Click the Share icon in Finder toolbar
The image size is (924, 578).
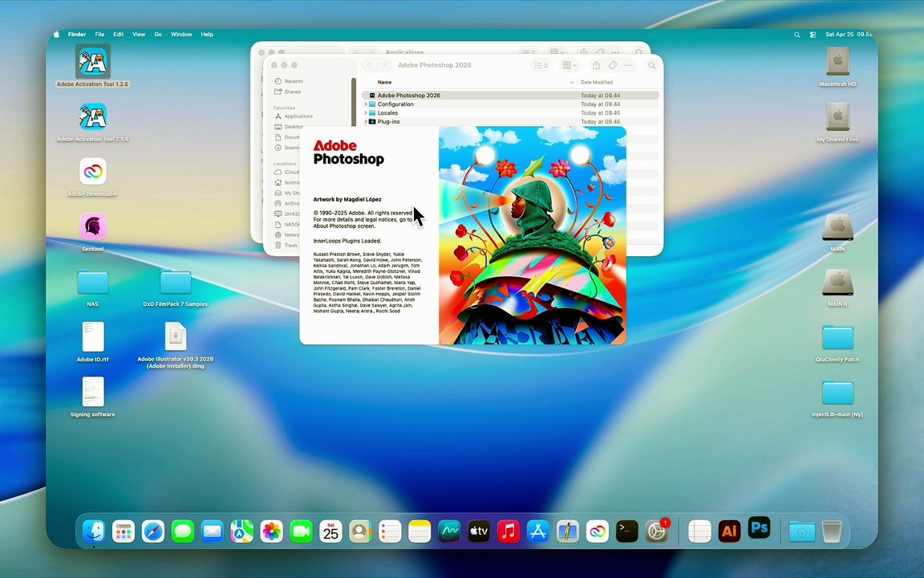[x=596, y=66]
